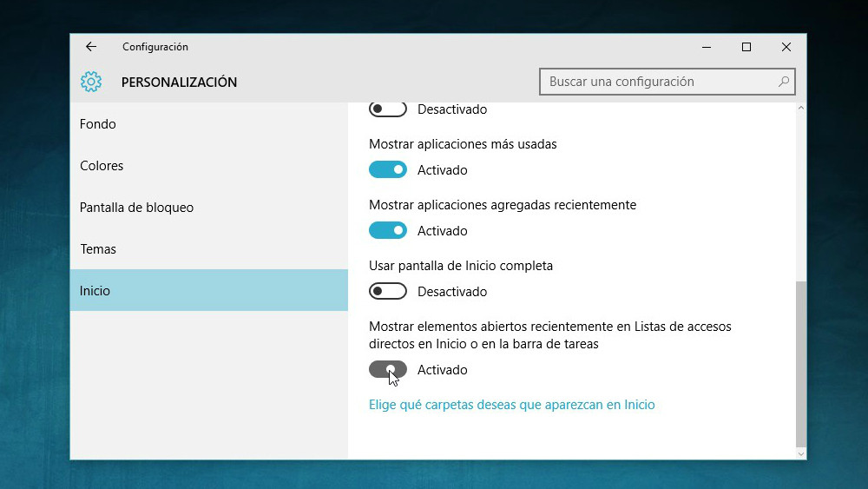Click 'Mostrar aplicaciones más usadas' label
Image resolution: width=868 pixels, height=489 pixels.
pos(463,144)
